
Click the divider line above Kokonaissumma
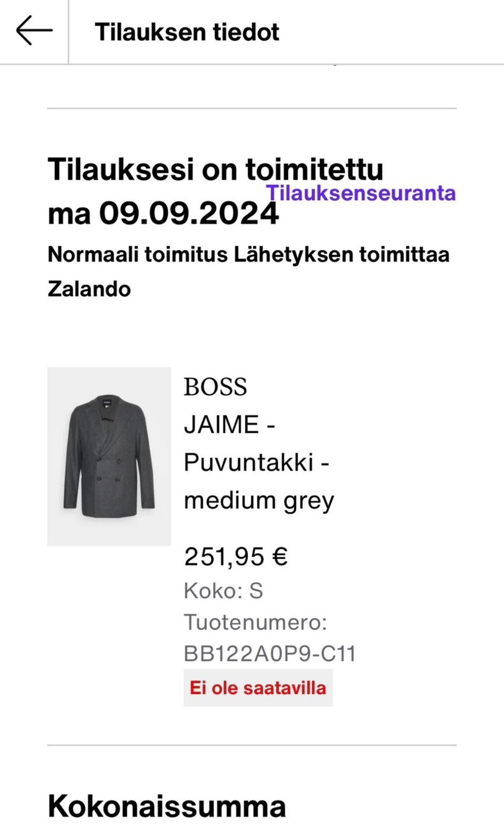252,745
